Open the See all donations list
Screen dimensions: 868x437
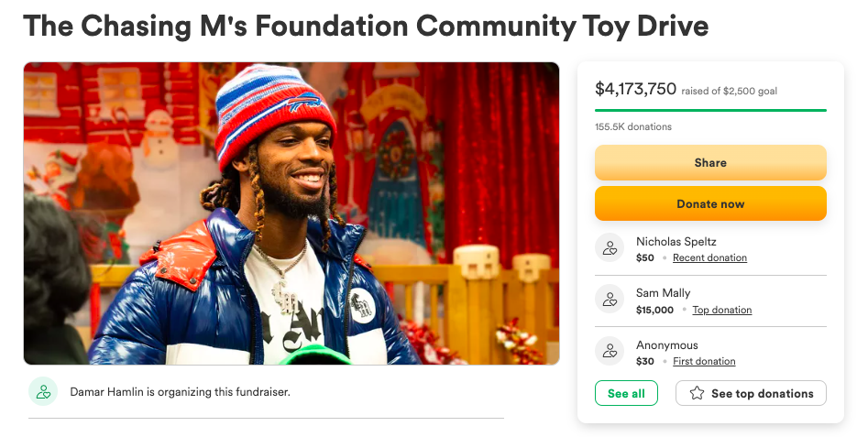coord(626,393)
